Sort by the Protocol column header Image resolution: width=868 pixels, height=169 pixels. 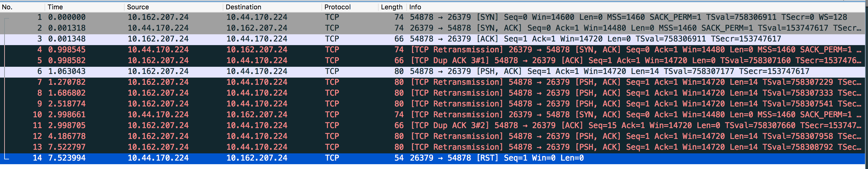point(350,7)
